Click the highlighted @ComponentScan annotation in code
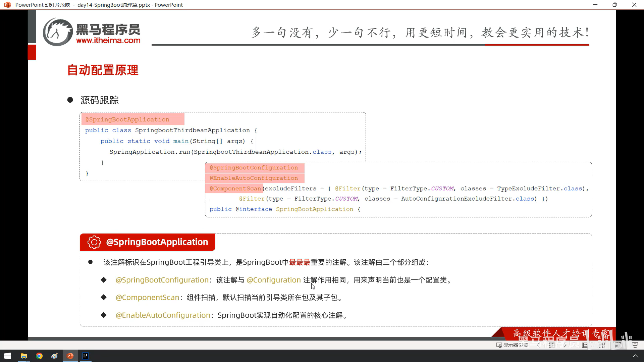Image resolution: width=644 pixels, height=362 pixels. [x=235, y=188]
